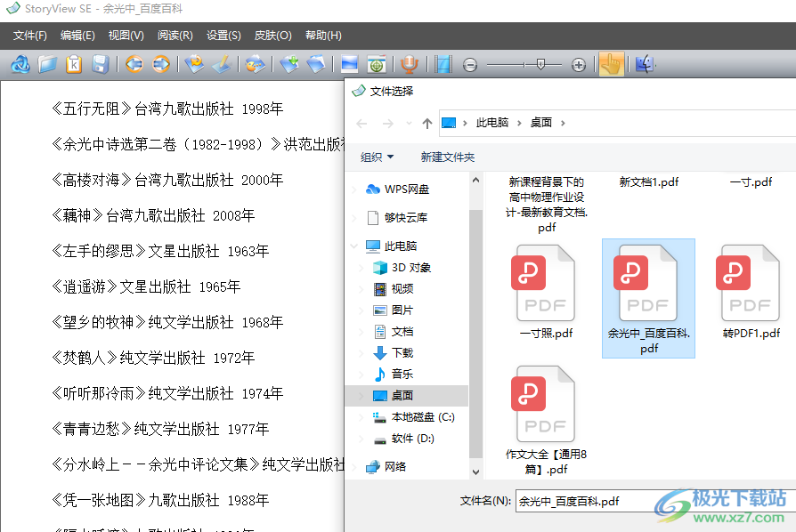
Task: Open the 设置(S) menu
Action: (x=223, y=36)
